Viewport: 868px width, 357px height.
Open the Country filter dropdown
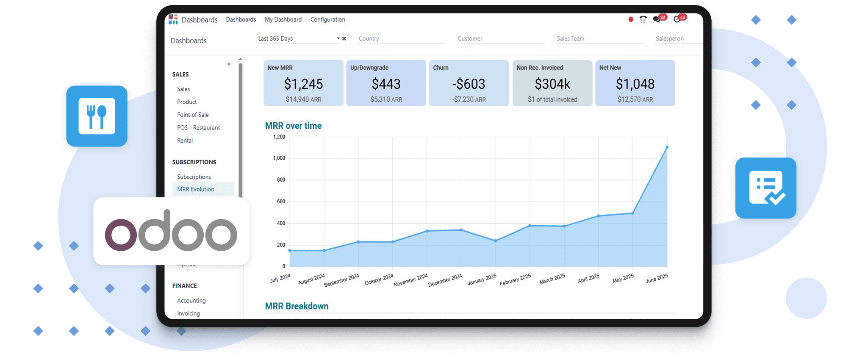pyautogui.click(x=401, y=39)
